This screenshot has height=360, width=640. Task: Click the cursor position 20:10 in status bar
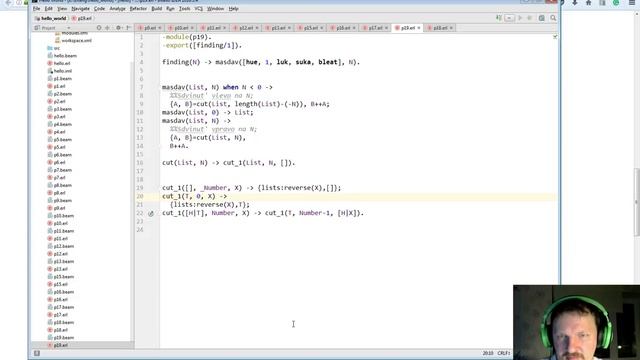click(x=488, y=353)
